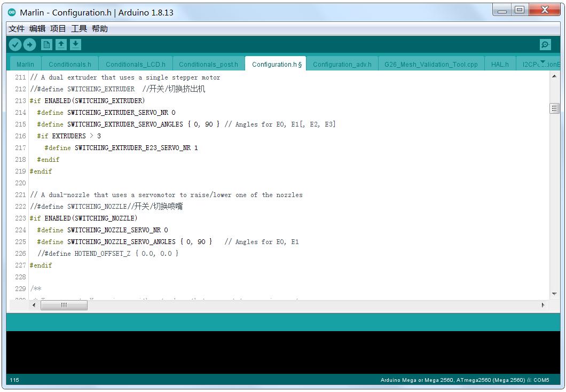Open the 帮助 menu
Viewport: 566px width, 392px height.
[100, 29]
